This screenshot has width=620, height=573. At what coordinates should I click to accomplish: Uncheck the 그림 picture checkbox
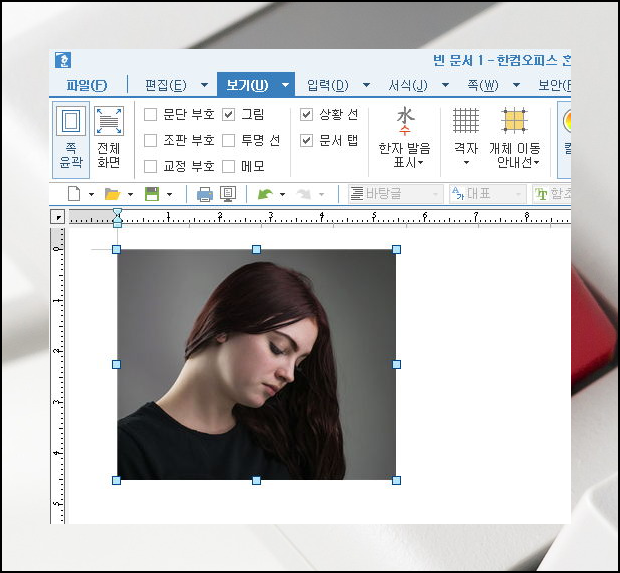229,115
